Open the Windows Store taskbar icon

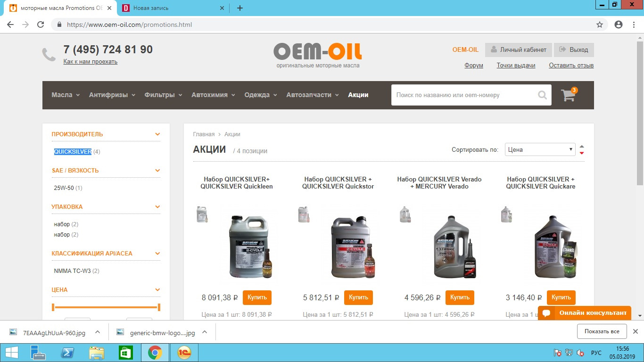125,353
